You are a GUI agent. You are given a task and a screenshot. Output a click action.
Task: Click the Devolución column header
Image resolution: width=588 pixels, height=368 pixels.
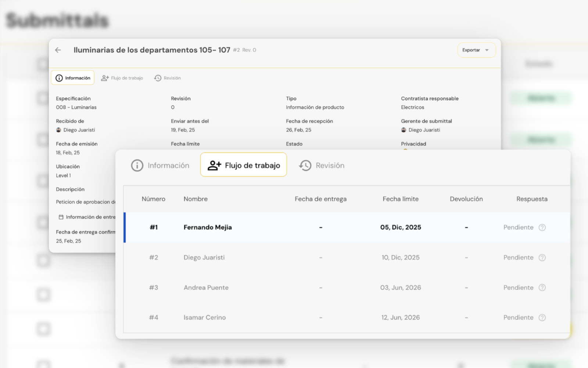coord(466,199)
